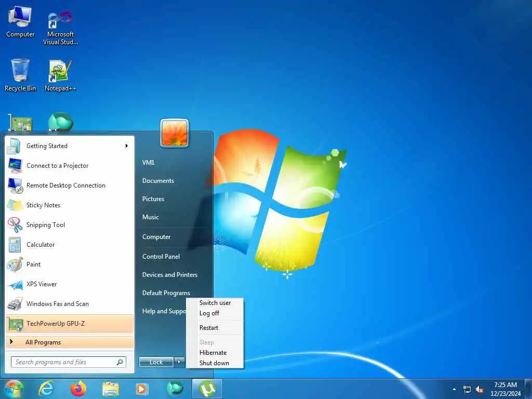Select the Recycle Bin icon
Screen dimensions: 532x399
click(20, 75)
